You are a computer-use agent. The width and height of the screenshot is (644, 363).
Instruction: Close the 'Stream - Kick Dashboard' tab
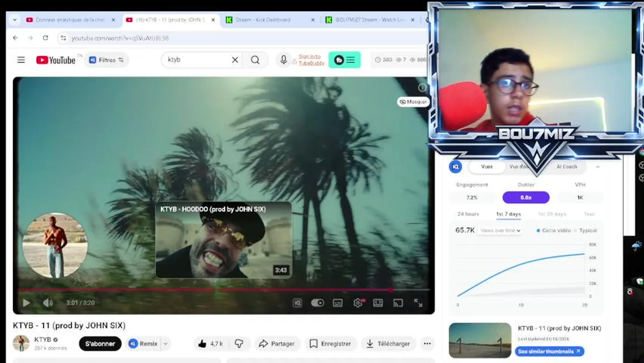[313, 20]
